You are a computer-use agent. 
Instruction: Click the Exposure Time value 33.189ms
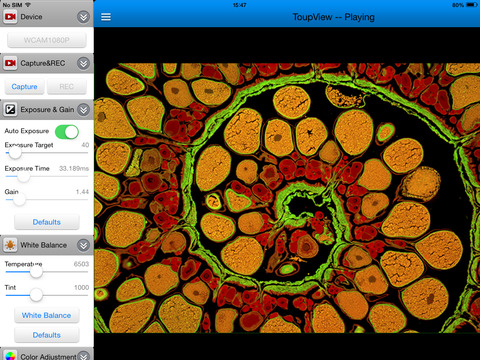[74, 168]
